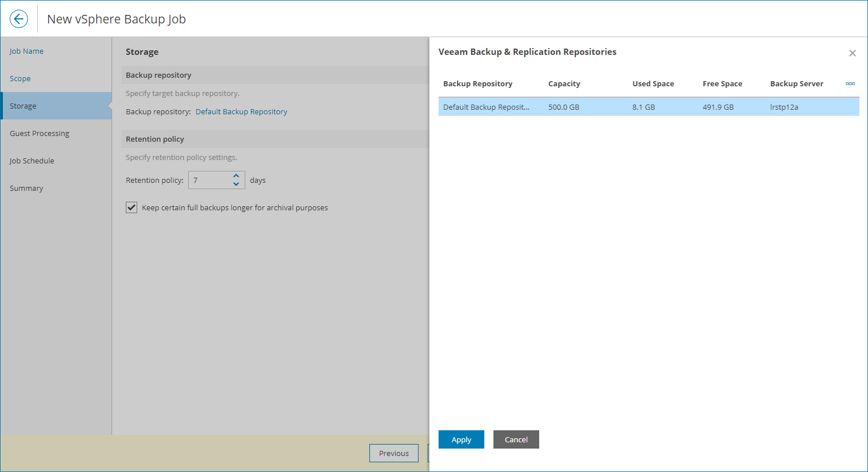The image size is (868, 472).
Task: Sort by Used Space column header
Action: (x=653, y=83)
